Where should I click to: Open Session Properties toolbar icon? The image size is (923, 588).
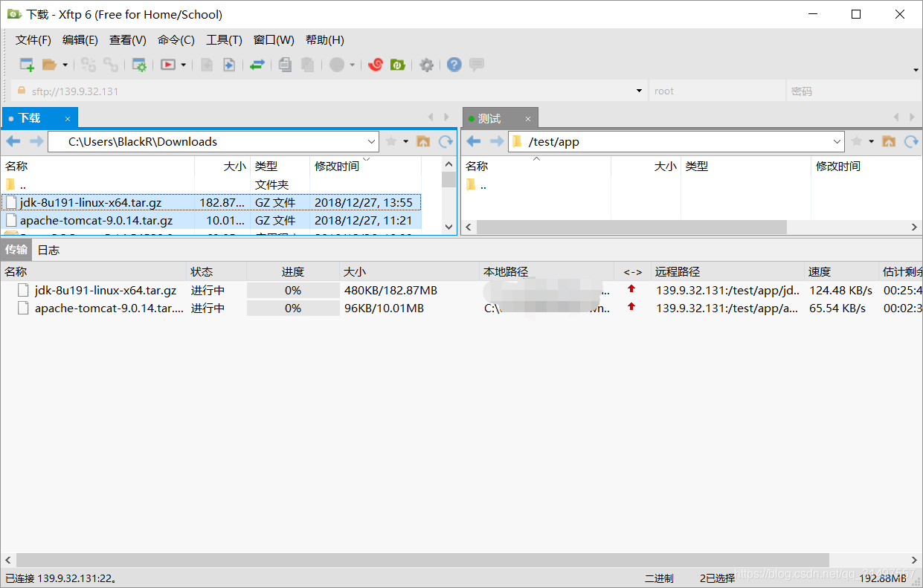(139, 65)
